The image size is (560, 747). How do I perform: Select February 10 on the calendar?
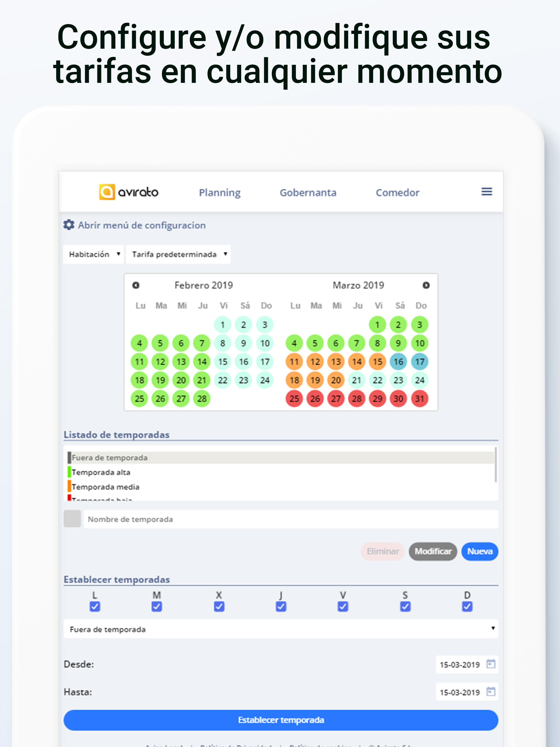click(265, 343)
